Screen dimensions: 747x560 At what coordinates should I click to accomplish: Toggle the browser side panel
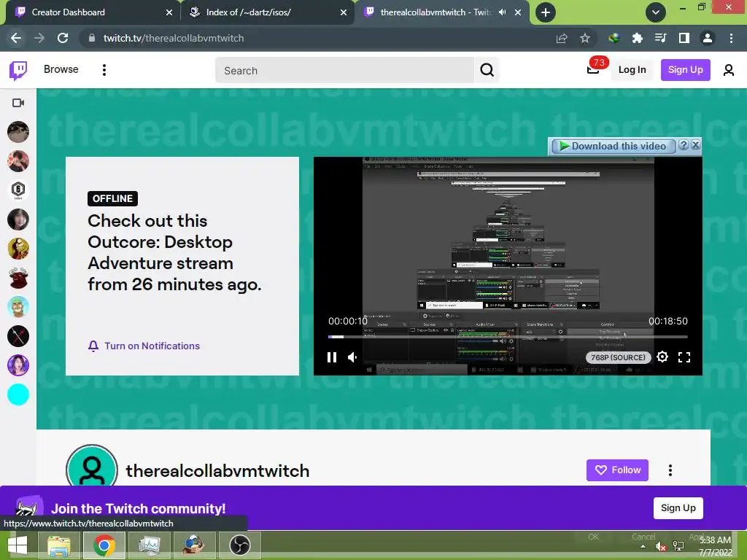point(684,38)
